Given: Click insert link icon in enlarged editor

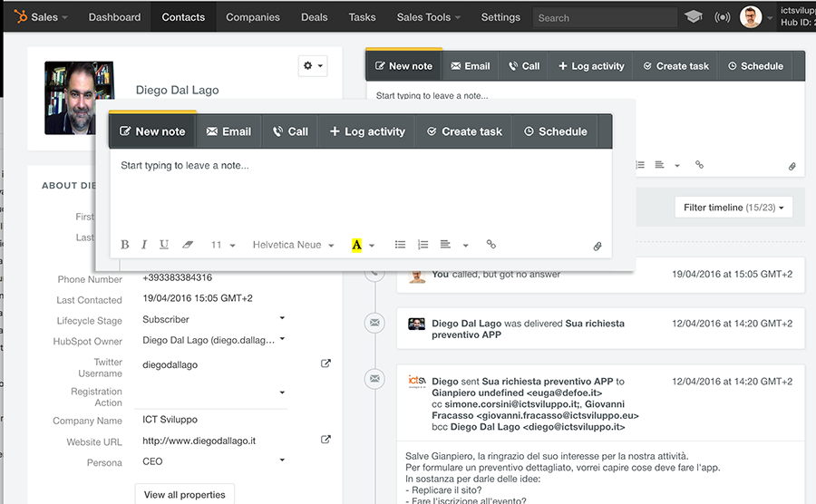Looking at the screenshot, I should pos(491,244).
